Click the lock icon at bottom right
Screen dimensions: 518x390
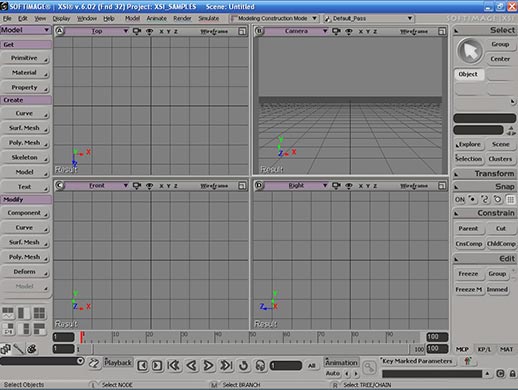coord(512,374)
